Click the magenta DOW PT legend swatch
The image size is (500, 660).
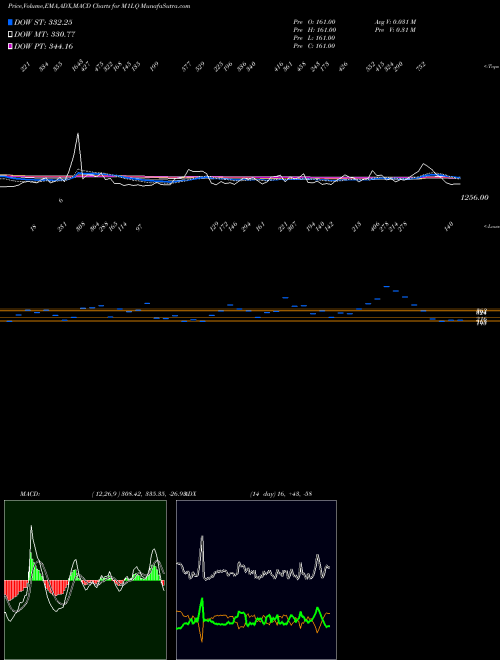pos(10,47)
